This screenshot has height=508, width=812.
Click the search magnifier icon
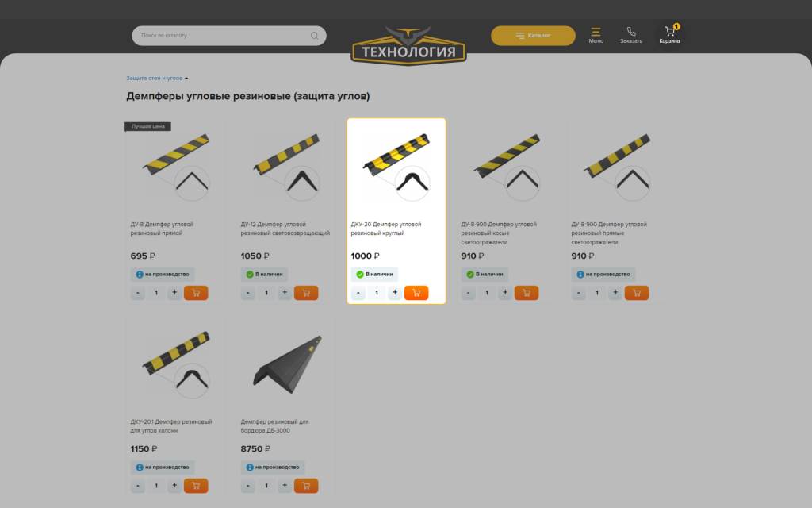(314, 36)
